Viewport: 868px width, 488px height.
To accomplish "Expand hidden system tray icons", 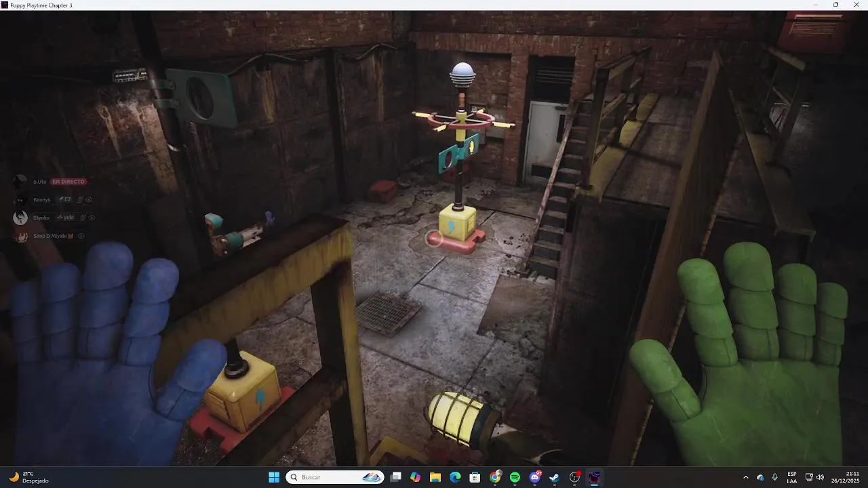I will coord(746,477).
